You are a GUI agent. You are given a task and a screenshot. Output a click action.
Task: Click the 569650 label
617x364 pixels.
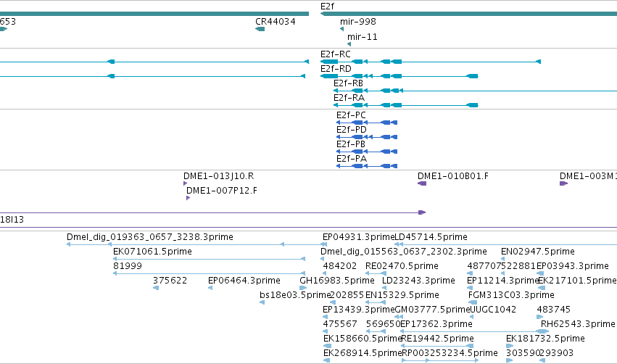(383, 325)
